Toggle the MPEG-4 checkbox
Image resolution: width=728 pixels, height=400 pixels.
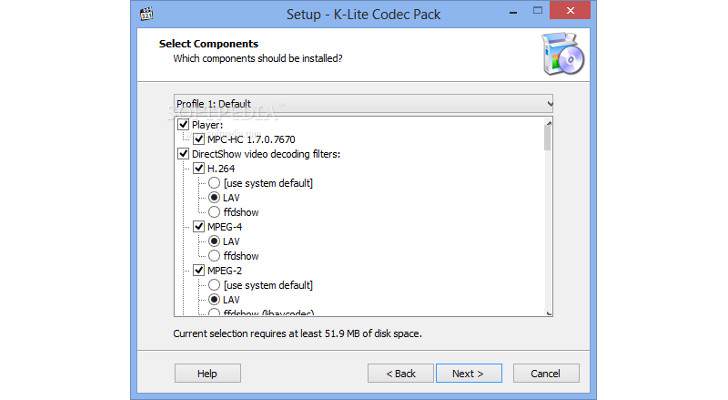click(199, 227)
